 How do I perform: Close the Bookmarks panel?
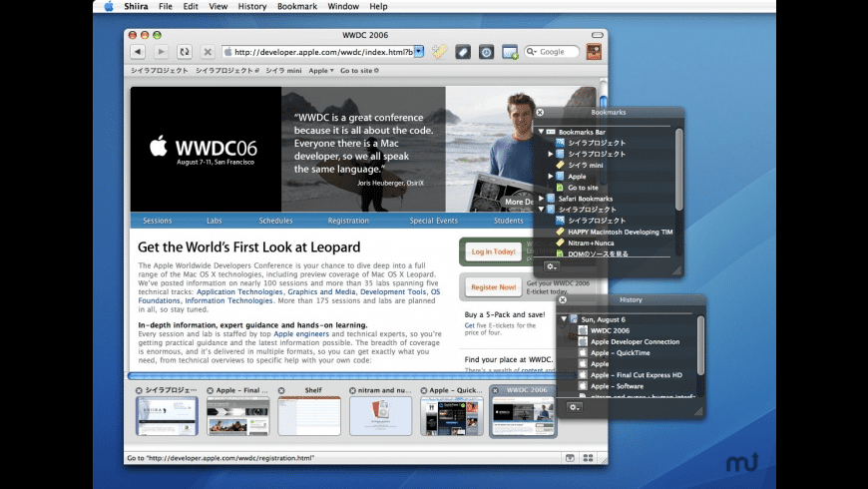(x=540, y=112)
